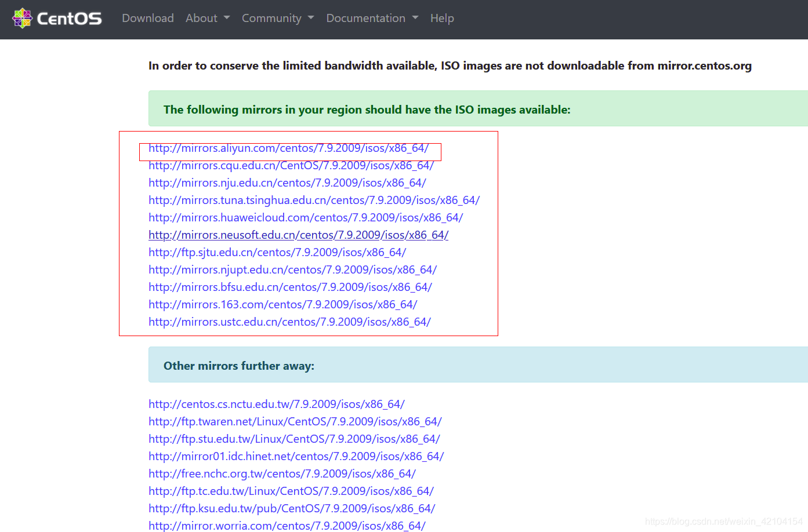Open the Download page
This screenshot has height=532, width=808.
pos(148,18)
